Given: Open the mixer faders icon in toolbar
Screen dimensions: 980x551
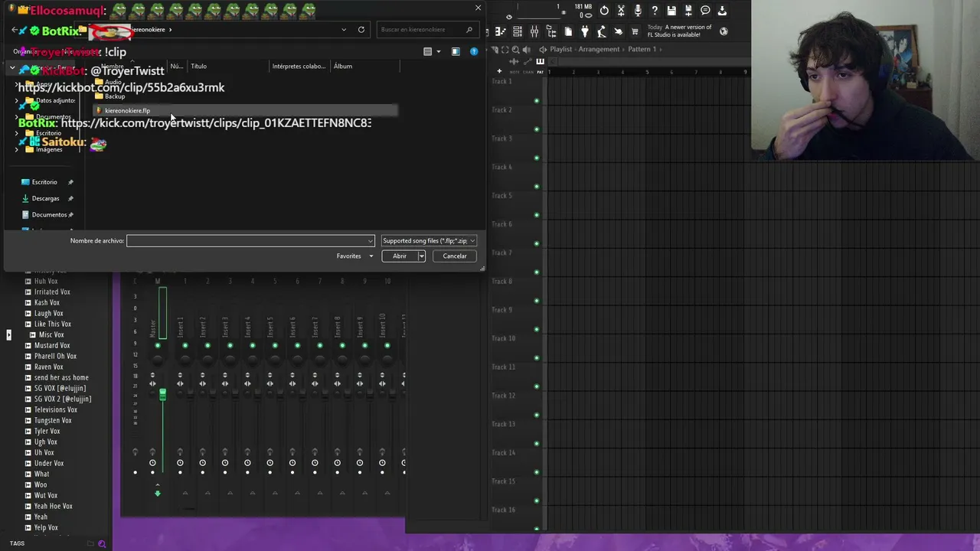Looking at the screenshot, I should point(534,31).
